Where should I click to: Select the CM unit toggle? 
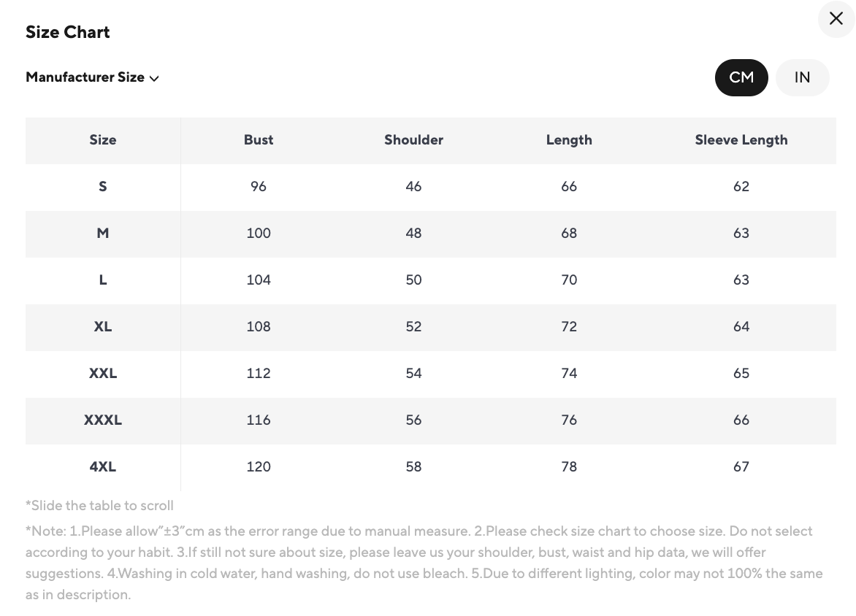(x=741, y=77)
